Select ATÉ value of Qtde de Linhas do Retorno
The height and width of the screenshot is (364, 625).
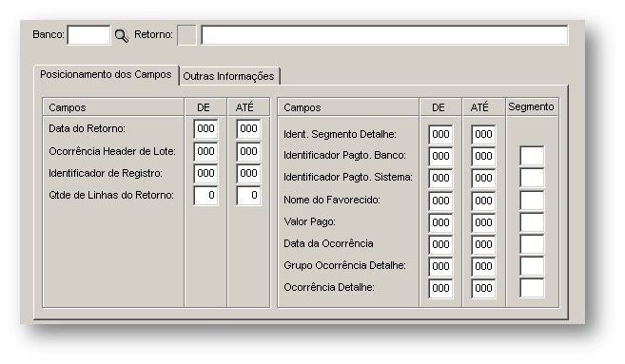[248, 196]
